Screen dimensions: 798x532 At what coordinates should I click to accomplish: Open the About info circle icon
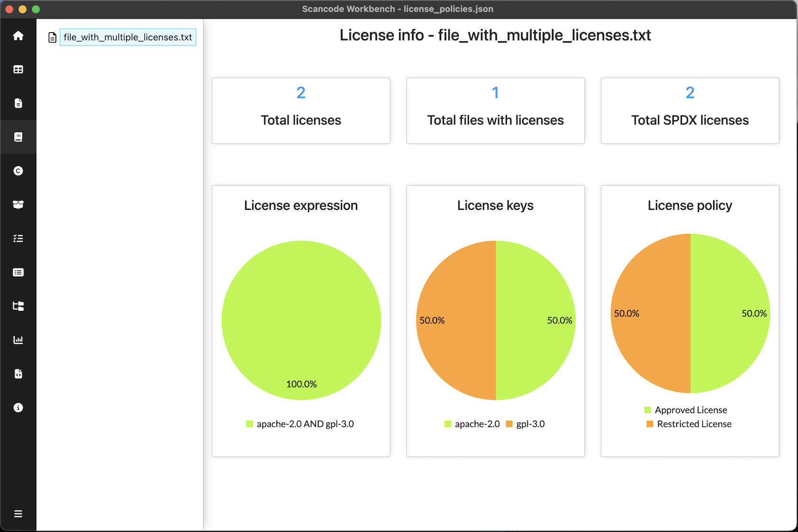click(x=18, y=407)
